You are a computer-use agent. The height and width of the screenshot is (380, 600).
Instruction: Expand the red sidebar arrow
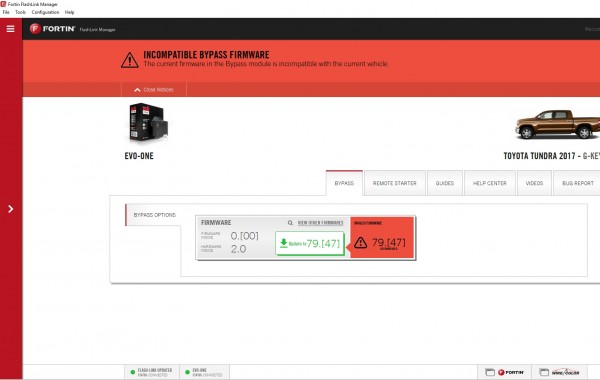11,209
